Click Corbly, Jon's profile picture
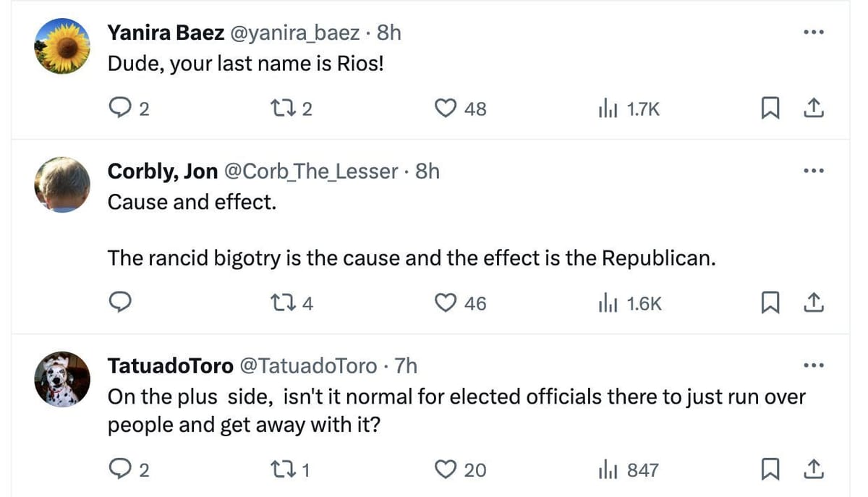The image size is (868, 497). tap(62, 184)
